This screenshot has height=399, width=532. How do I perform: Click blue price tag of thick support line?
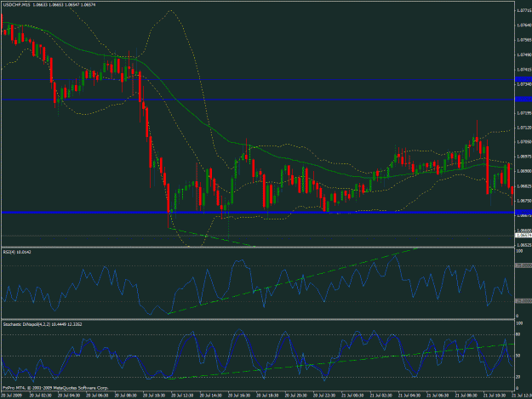click(x=523, y=212)
